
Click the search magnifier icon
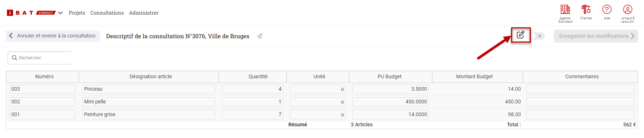pyautogui.click(x=15, y=58)
